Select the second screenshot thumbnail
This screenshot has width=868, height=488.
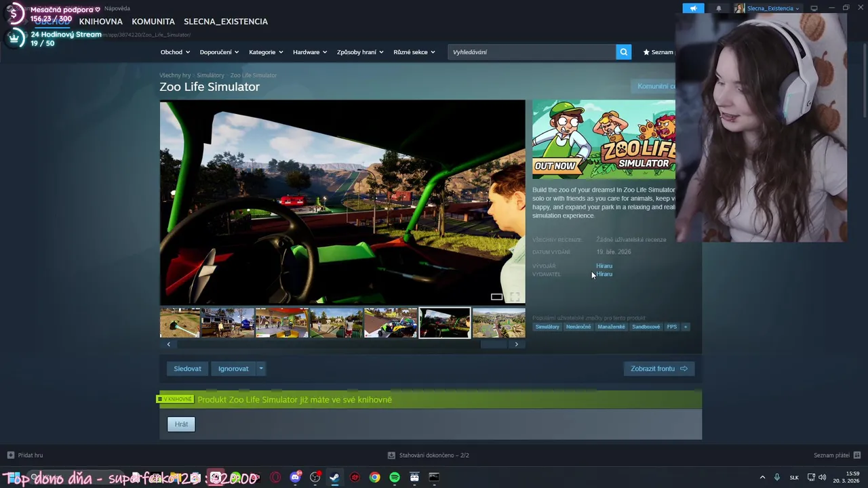tap(227, 323)
